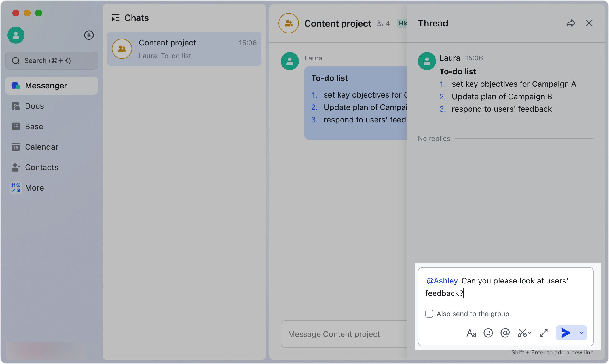Enable Also send to the group
The height and width of the screenshot is (364, 609).
click(429, 314)
